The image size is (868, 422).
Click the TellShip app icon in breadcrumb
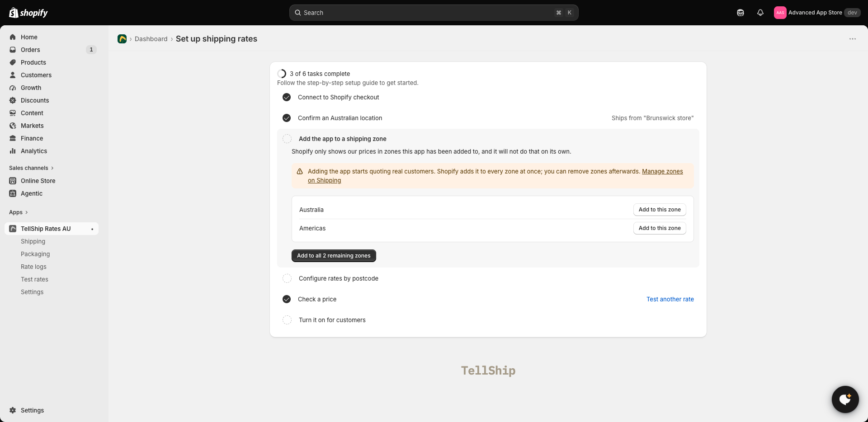click(x=122, y=39)
